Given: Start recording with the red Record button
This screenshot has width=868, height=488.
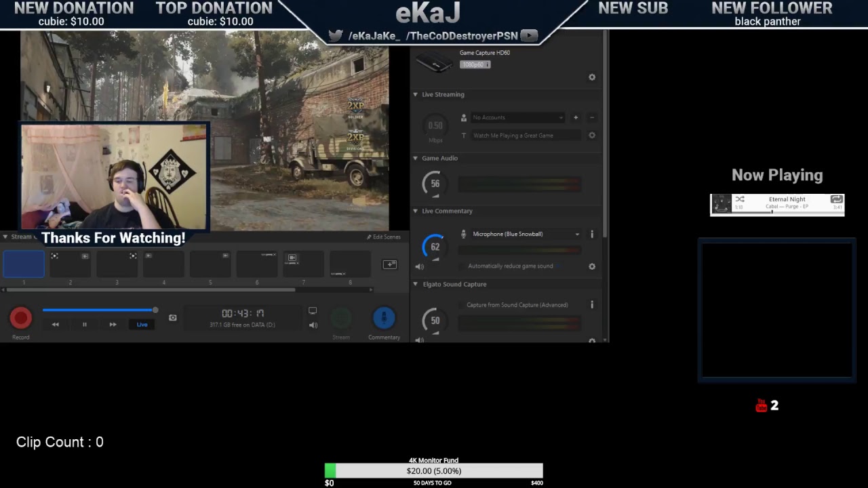Looking at the screenshot, I should (x=20, y=318).
